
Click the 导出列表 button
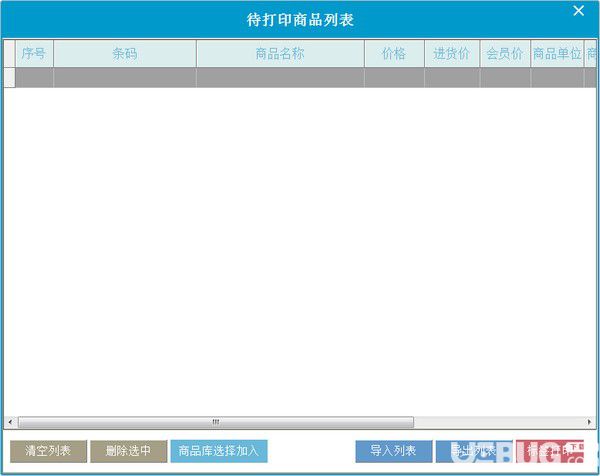click(474, 451)
